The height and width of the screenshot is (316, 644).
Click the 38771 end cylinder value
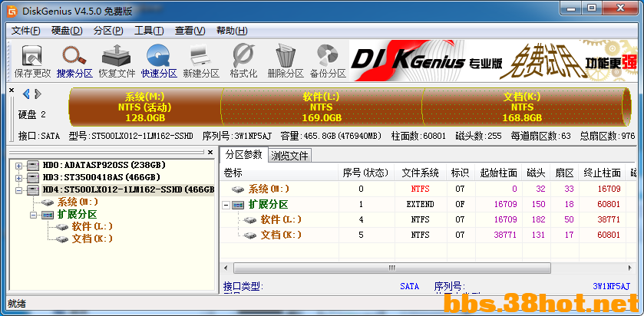pyautogui.click(x=609, y=220)
